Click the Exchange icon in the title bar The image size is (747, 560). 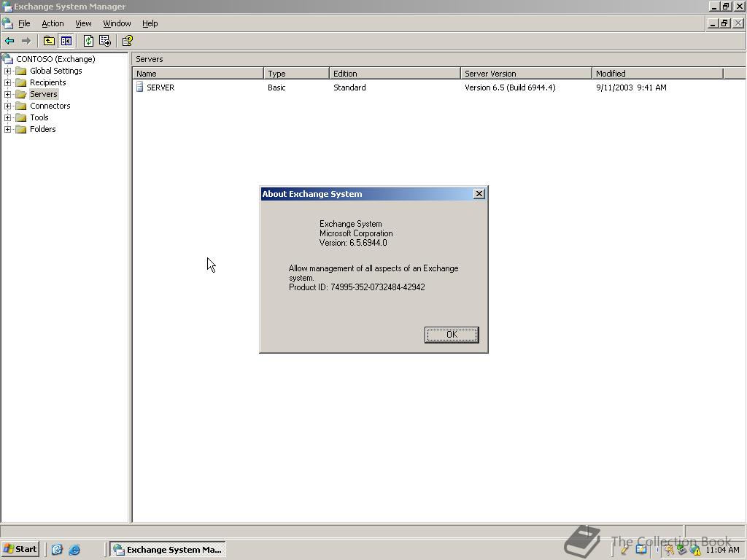[7, 7]
